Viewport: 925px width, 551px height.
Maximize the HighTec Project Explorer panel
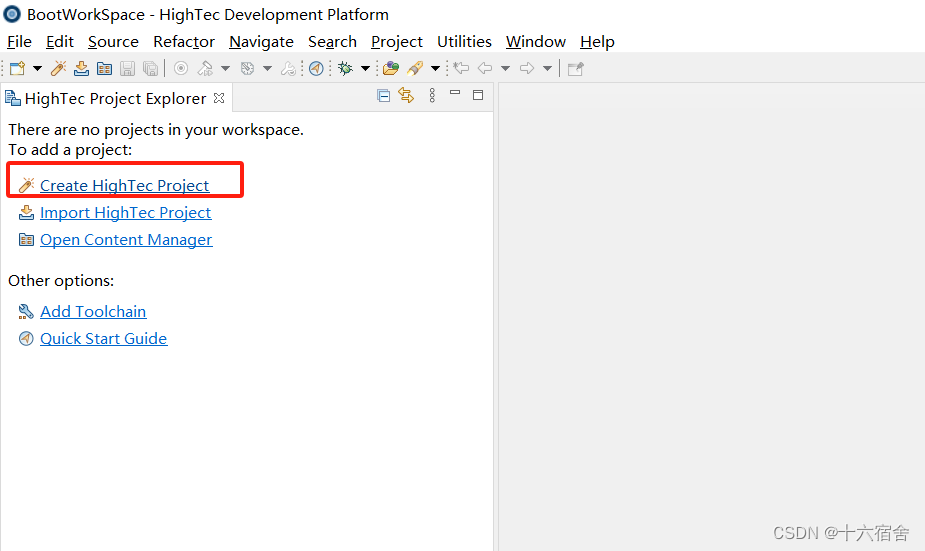point(478,95)
